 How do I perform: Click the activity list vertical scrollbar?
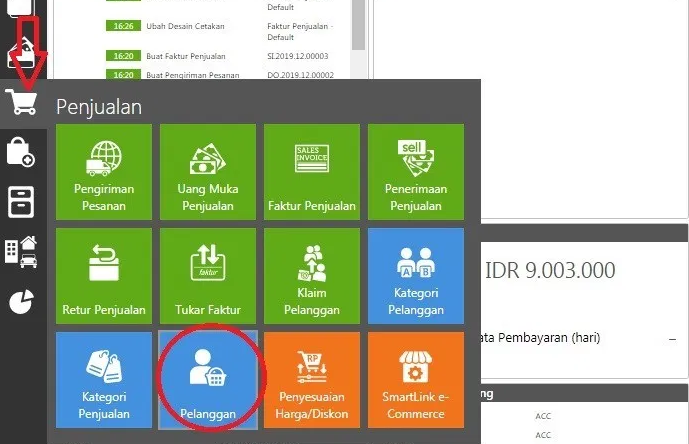pos(359,25)
